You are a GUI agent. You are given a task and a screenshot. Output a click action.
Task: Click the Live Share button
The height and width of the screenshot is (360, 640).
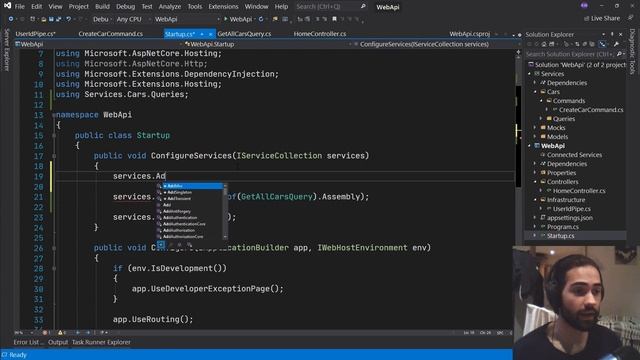coord(602,18)
